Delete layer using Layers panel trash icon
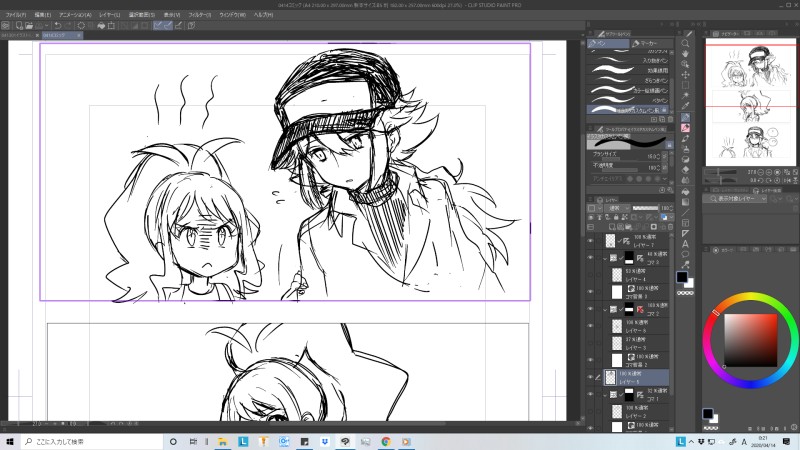 click(x=670, y=227)
